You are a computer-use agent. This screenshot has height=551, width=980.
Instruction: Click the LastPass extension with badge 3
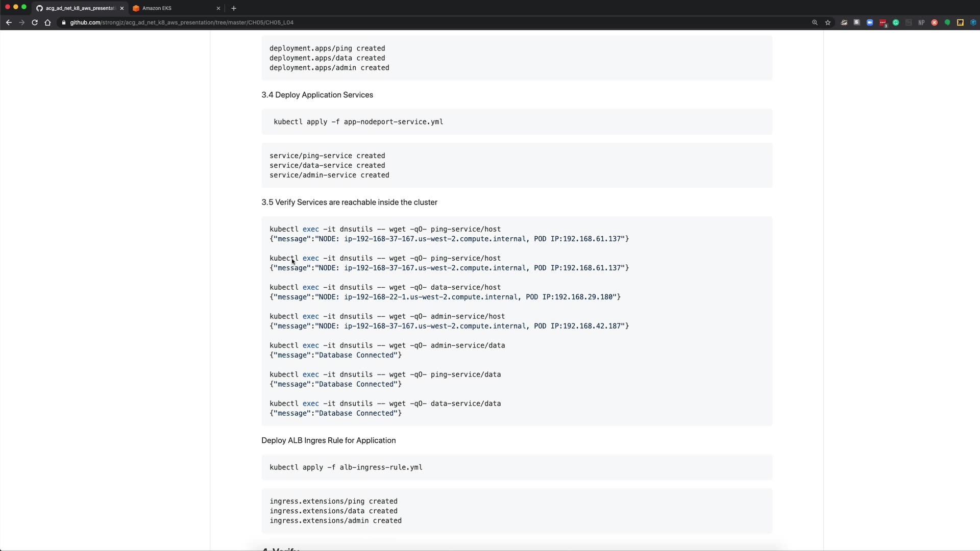(883, 22)
